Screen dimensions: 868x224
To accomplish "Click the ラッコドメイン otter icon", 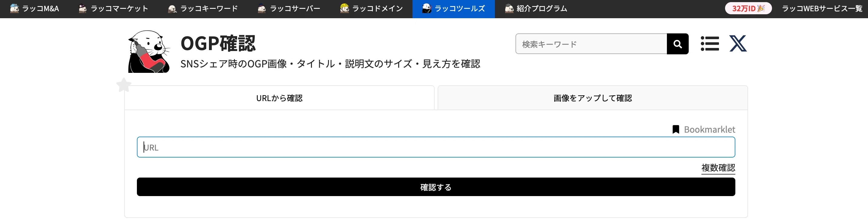I will click(x=344, y=8).
